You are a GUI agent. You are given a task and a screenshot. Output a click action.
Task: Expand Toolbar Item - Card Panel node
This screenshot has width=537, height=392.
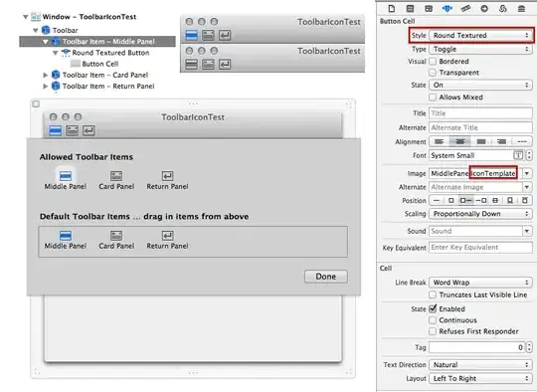click(45, 75)
